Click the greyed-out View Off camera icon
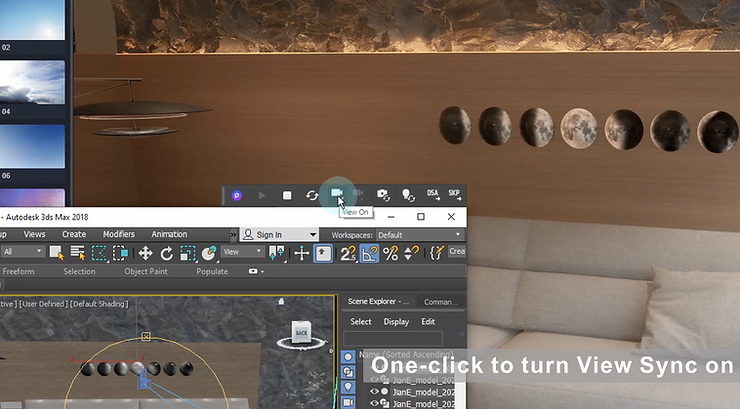The image size is (740, 409). [359, 194]
